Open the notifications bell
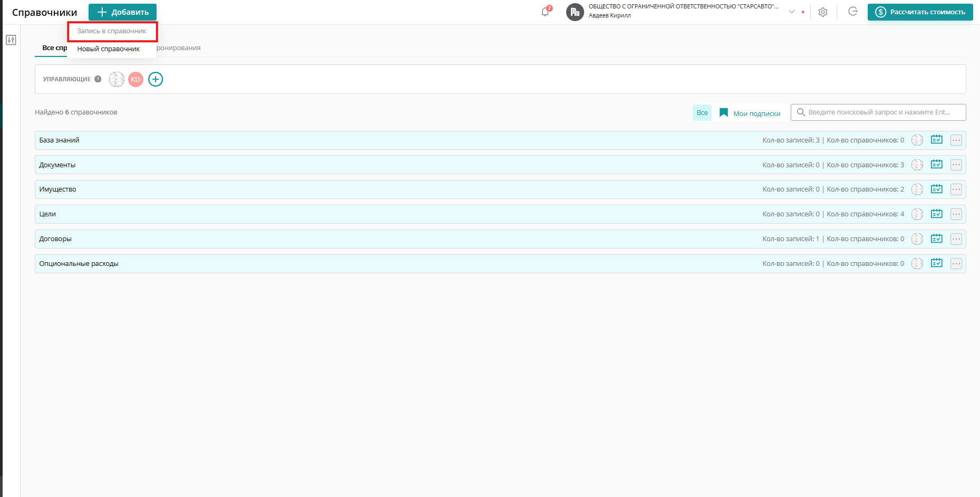 (x=545, y=12)
